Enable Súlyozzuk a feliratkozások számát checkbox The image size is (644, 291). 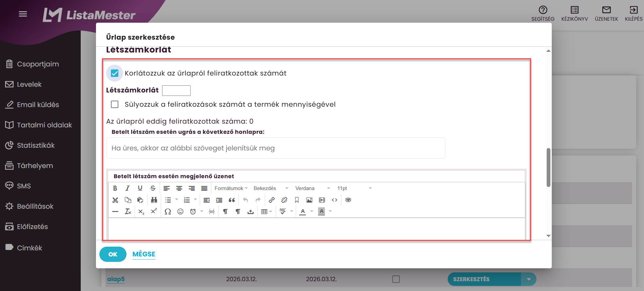tap(115, 104)
